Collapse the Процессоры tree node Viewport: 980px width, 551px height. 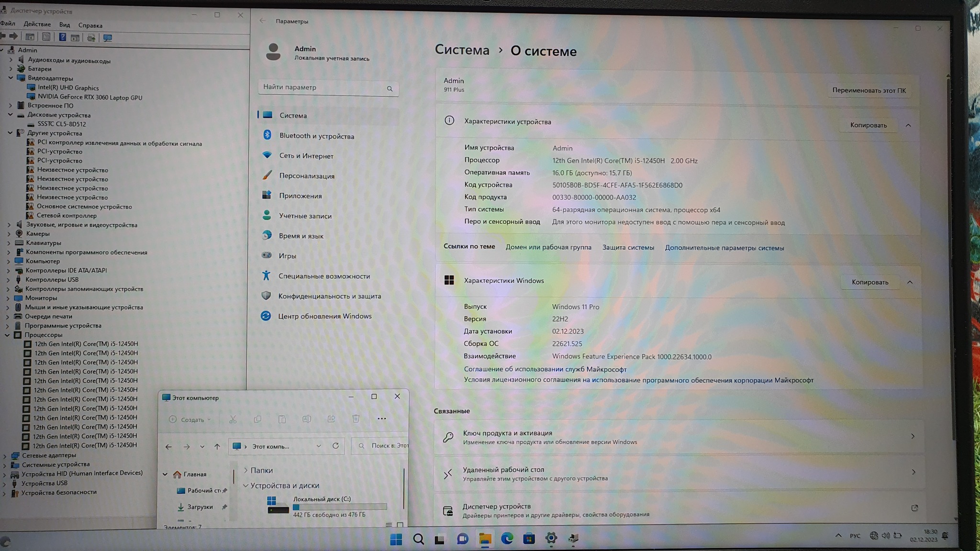tap(8, 335)
